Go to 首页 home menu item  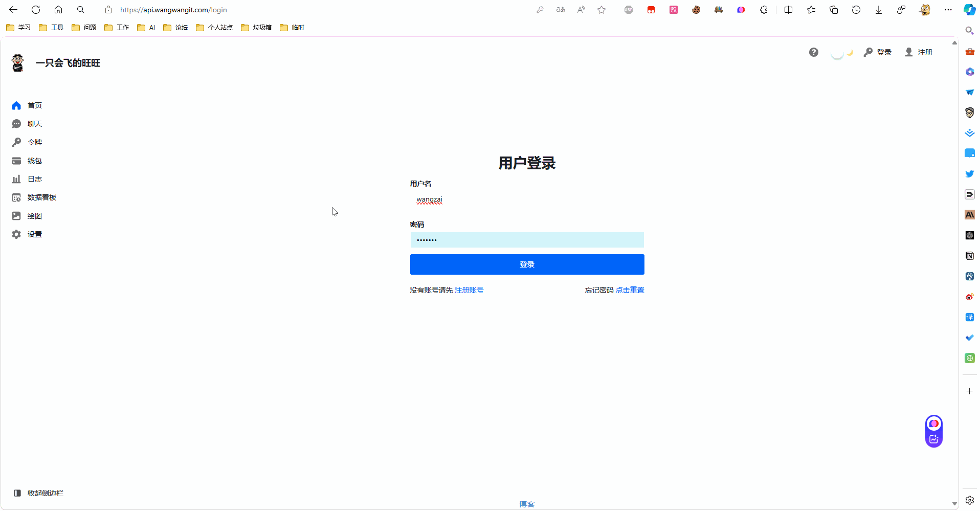pos(35,105)
